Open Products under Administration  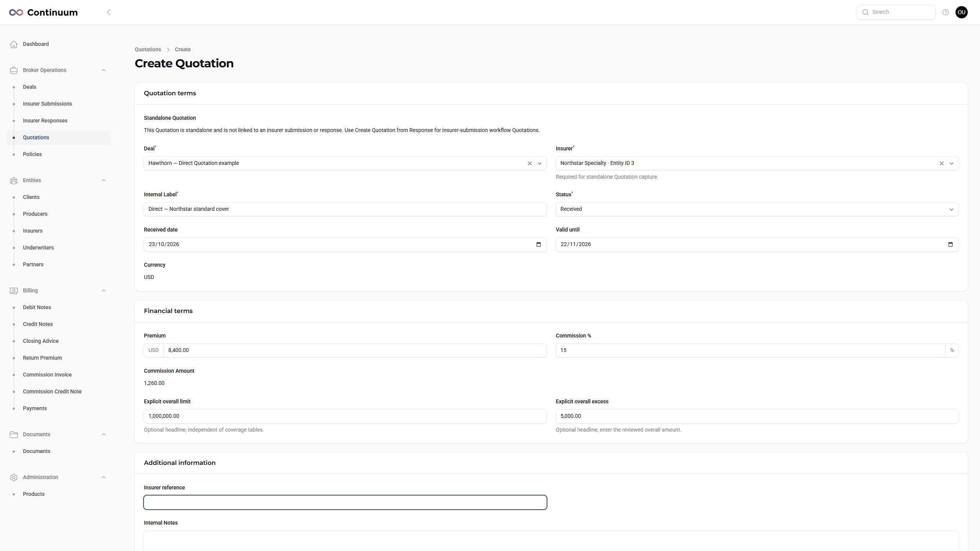34,494
